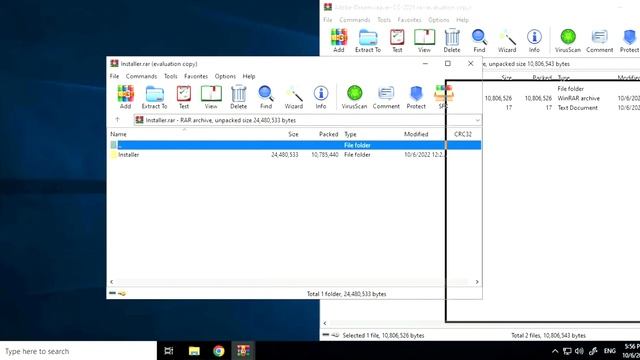Click Extract To in Installer.rar window

tap(154, 97)
